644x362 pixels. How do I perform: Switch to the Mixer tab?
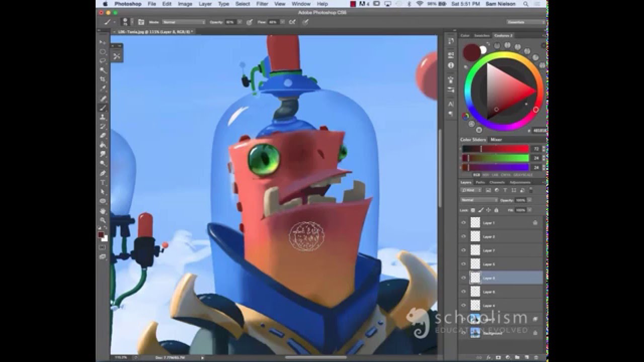(x=496, y=139)
